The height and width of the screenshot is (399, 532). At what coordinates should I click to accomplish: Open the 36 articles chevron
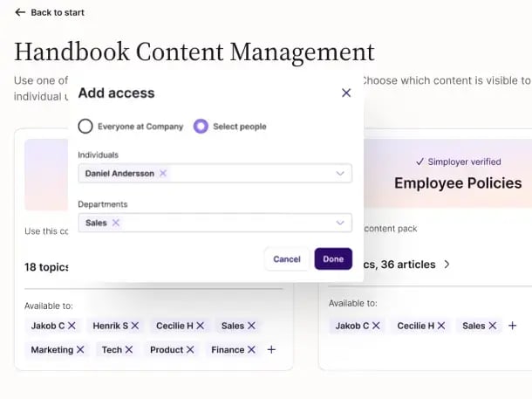click(x=447, y=265)
